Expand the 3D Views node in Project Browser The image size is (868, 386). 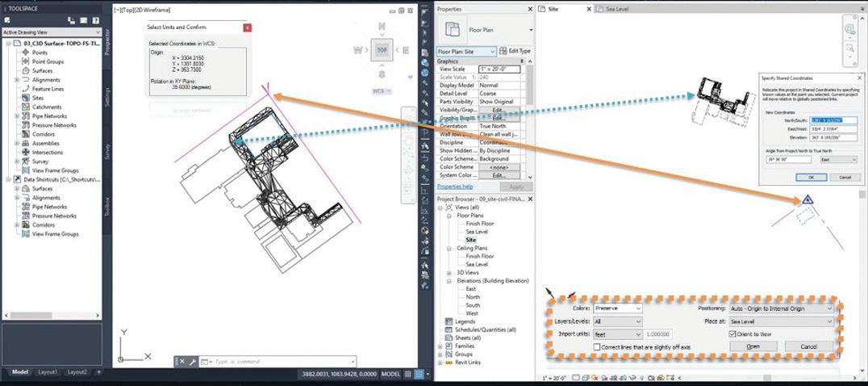pos(449,272)
